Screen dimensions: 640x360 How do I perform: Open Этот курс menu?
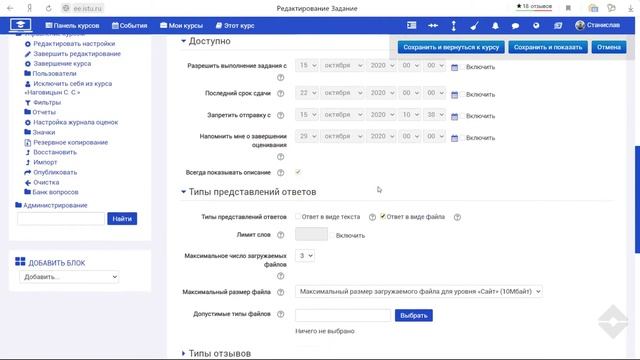pos(235,26)
